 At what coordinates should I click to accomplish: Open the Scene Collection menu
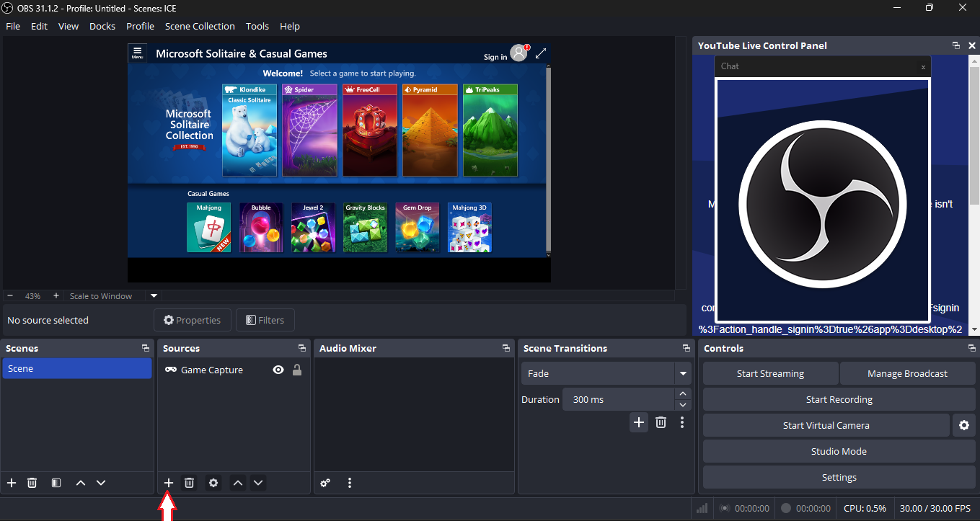[x=200, y=26]
